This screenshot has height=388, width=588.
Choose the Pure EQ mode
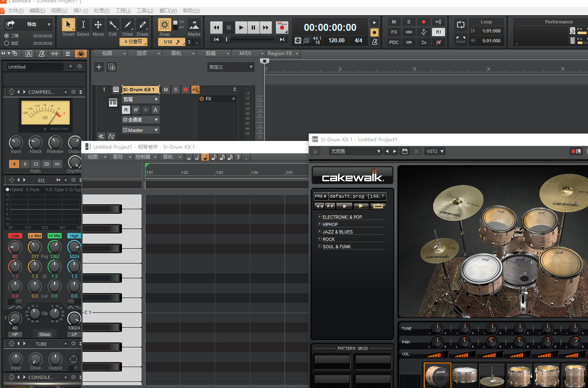click(32, 189)
